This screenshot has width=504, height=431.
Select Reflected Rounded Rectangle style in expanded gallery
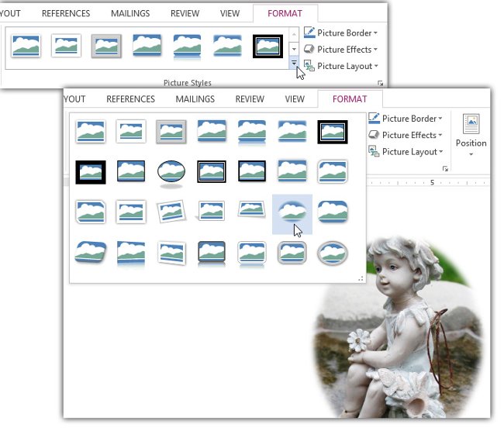[x=252, y=132]
